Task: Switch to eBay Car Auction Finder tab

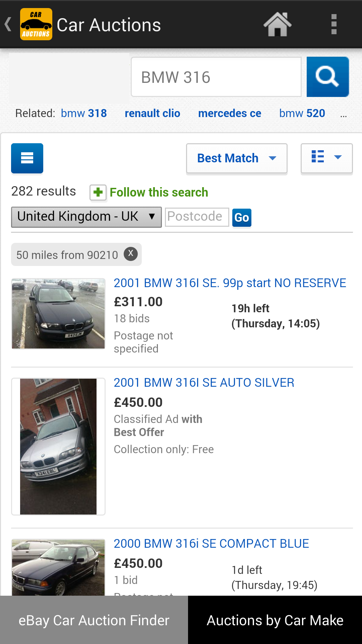Action: 94,620
